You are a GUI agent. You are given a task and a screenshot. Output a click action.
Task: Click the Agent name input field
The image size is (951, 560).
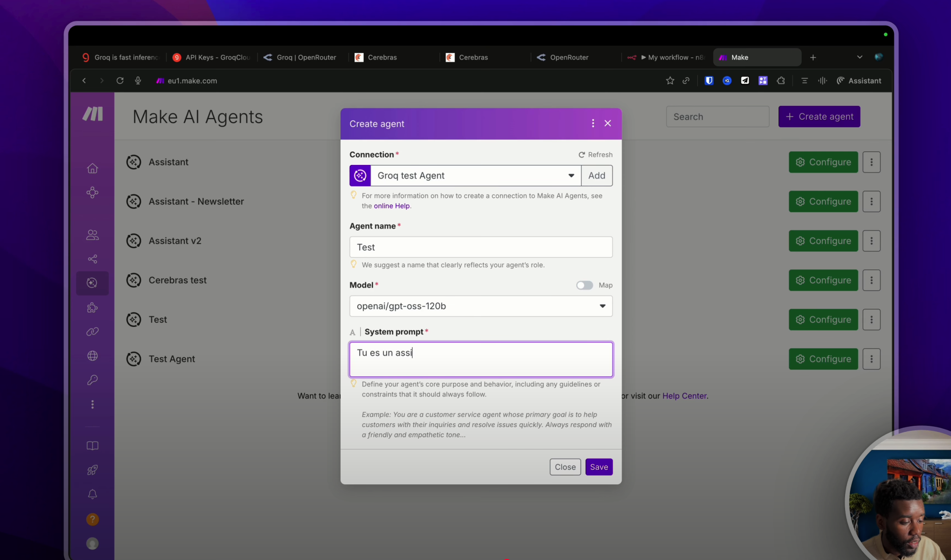point(481,247)
